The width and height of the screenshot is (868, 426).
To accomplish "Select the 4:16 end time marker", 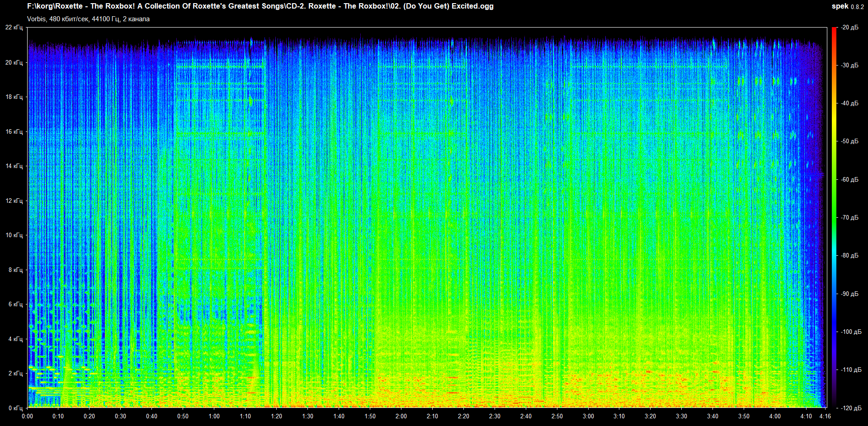I will pos(825,416).
